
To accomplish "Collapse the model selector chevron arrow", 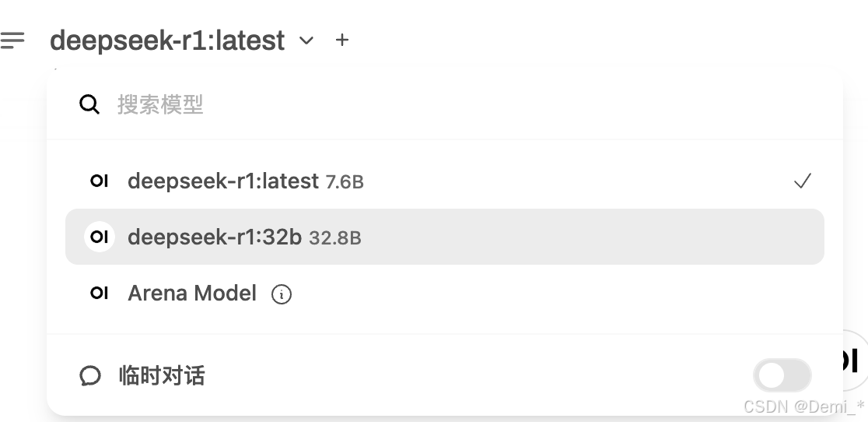I will pos(306,40).
